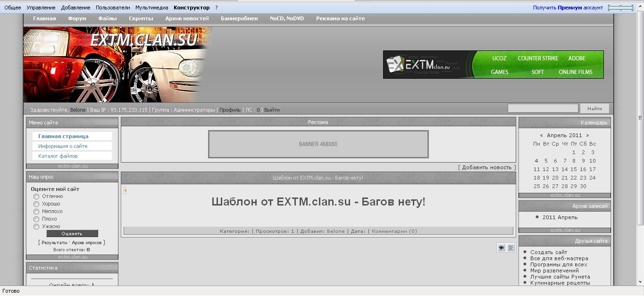
Task: Open the 'Пользователи' menu
Action: coord(113,8)
